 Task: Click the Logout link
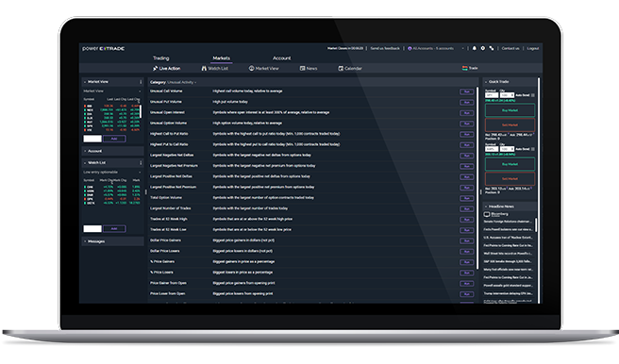[x=533, y=48]
